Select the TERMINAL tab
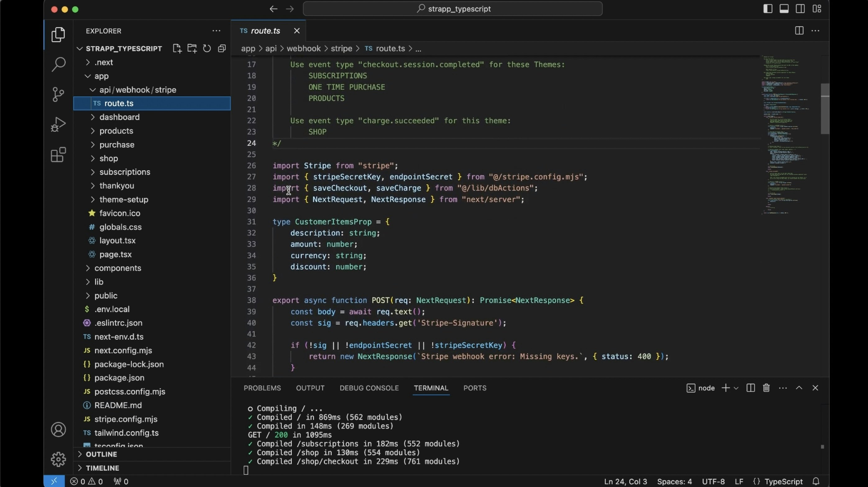Viewport: 868px width, 487px height. tap(431, 388)
